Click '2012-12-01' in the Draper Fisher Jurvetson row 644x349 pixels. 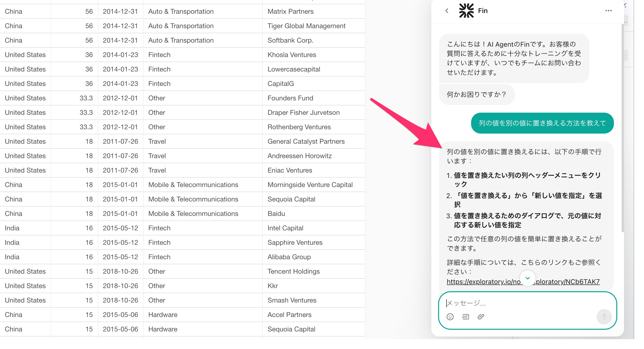pos(120,113)
